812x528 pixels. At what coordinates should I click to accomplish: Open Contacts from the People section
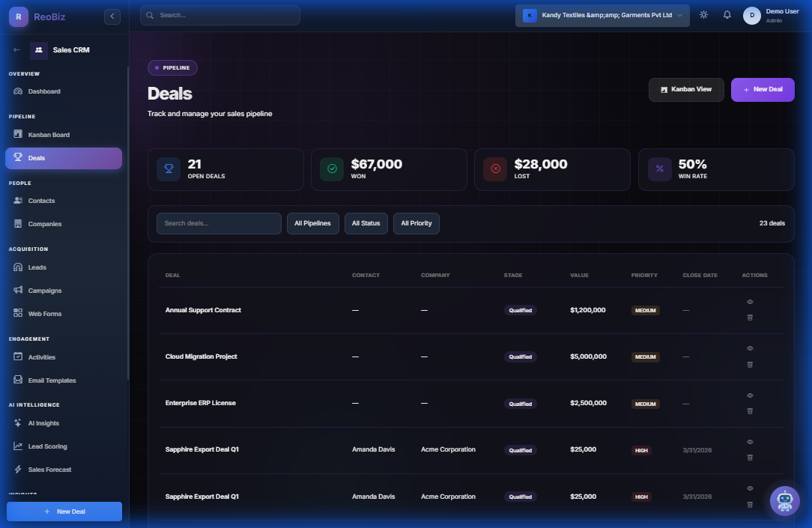point(41,200)
